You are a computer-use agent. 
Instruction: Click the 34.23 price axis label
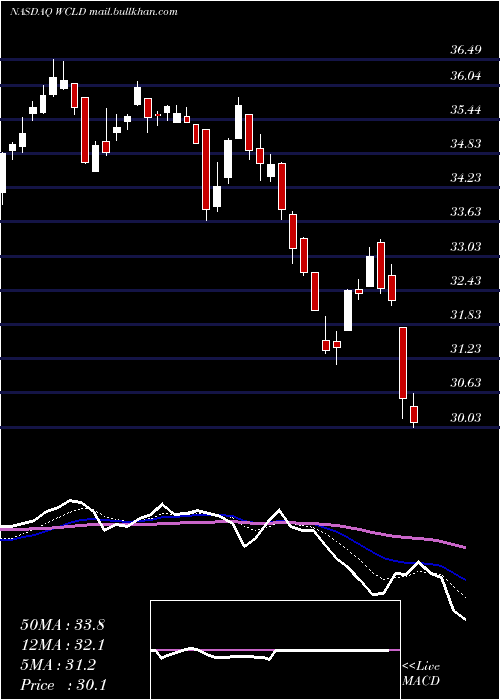point(466,178)
